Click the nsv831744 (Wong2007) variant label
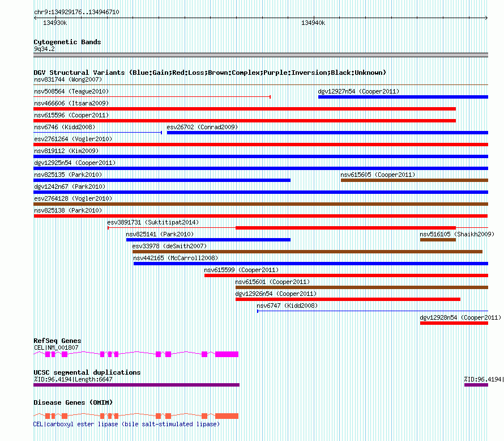Image resolution: width=504 pixels, height=441 pixels. click(68, 79)
